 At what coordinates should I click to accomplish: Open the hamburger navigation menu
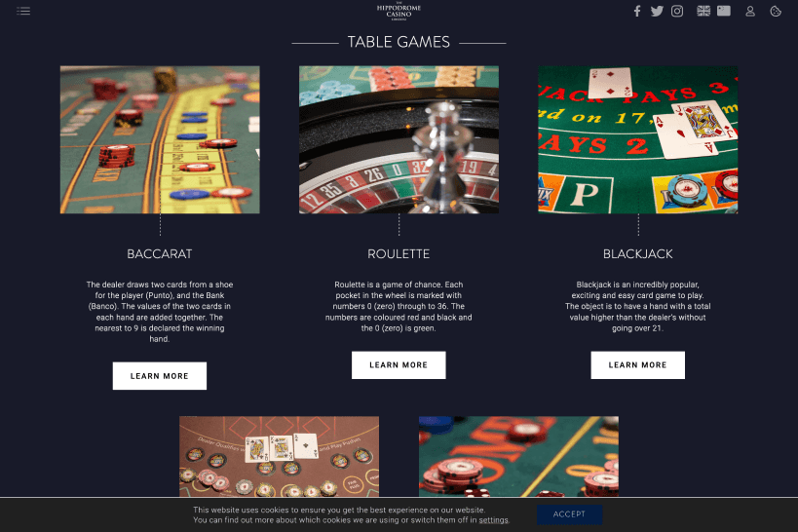[x=23, y=11]
